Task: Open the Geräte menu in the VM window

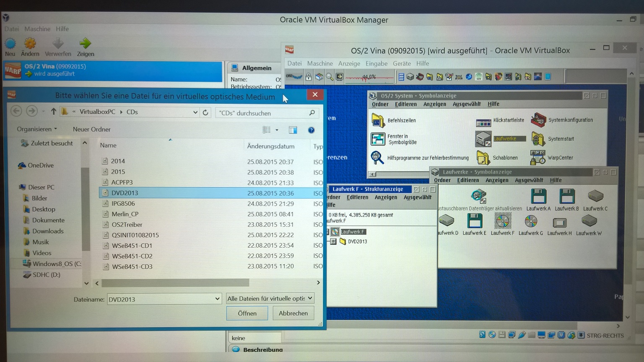Action: point(402,63)
